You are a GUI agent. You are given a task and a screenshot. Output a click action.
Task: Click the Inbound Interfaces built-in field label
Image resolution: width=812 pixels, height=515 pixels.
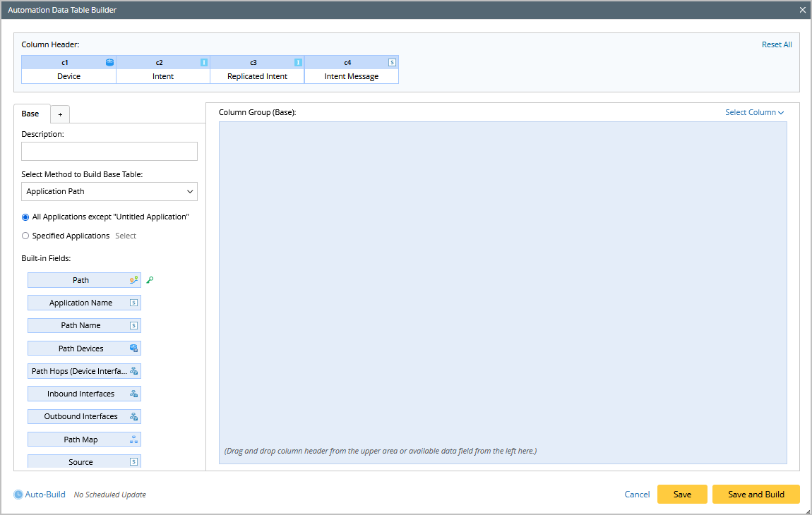(80, 394)
